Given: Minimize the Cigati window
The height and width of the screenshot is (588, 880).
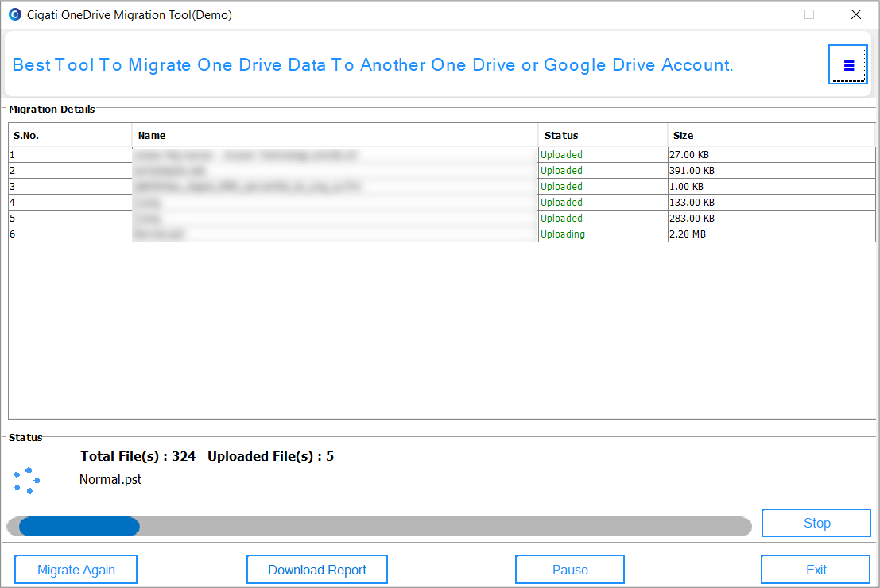Looking at the screenshot, I should tap(763, 14).
